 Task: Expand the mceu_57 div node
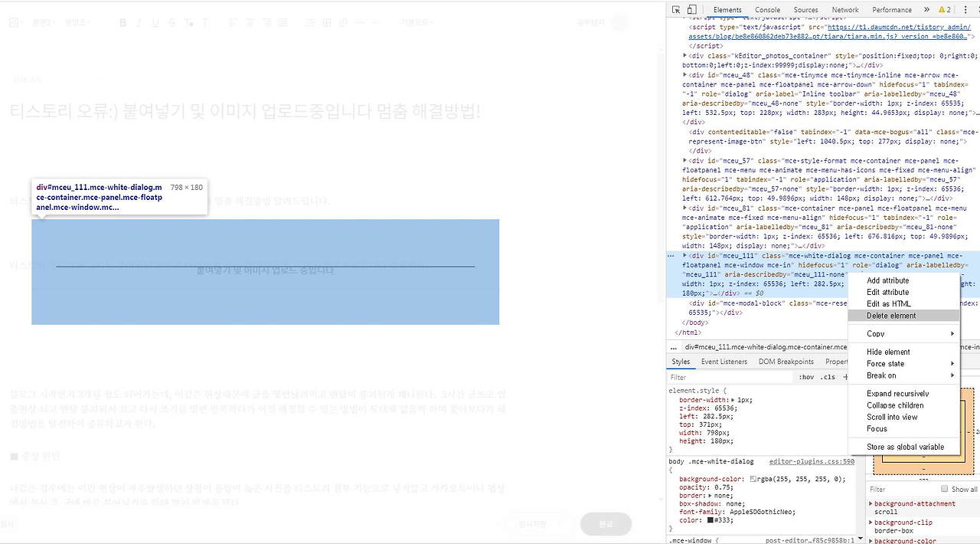(685, 160)
